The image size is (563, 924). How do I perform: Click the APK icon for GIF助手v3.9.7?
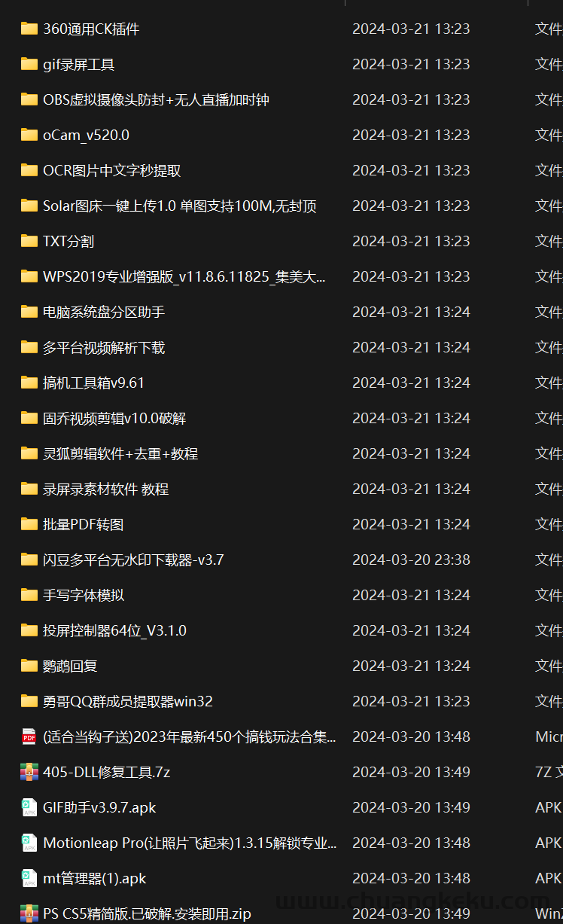tap(29, 807)
